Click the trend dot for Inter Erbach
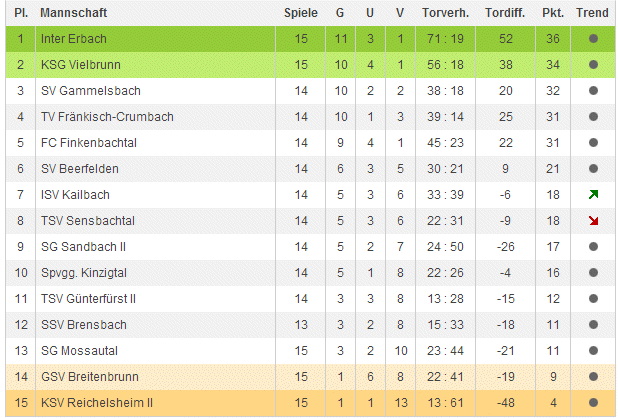Viewport: 618px width, 418px height. point(593,39)
